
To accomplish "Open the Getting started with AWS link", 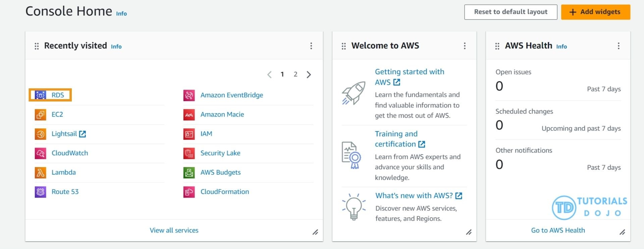I will [x=409, y=72].
